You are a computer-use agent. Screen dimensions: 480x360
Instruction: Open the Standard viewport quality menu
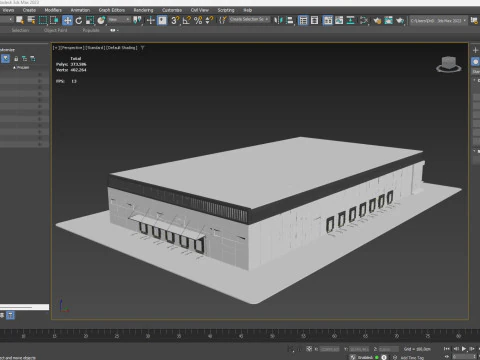click(94, 48)
